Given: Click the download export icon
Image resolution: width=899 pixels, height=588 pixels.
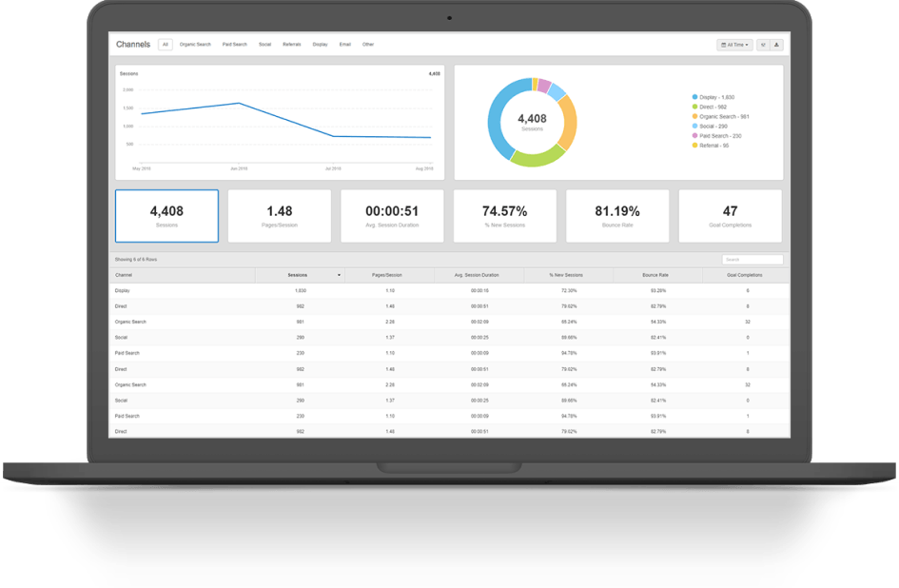Looking at the screenshot, I should pyautogui.click(x=776, y=45).
